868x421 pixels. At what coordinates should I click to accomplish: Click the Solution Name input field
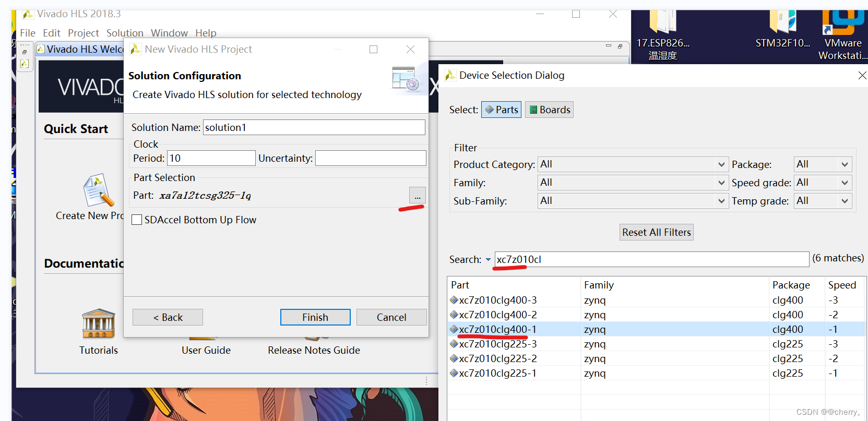click(314, 127)
